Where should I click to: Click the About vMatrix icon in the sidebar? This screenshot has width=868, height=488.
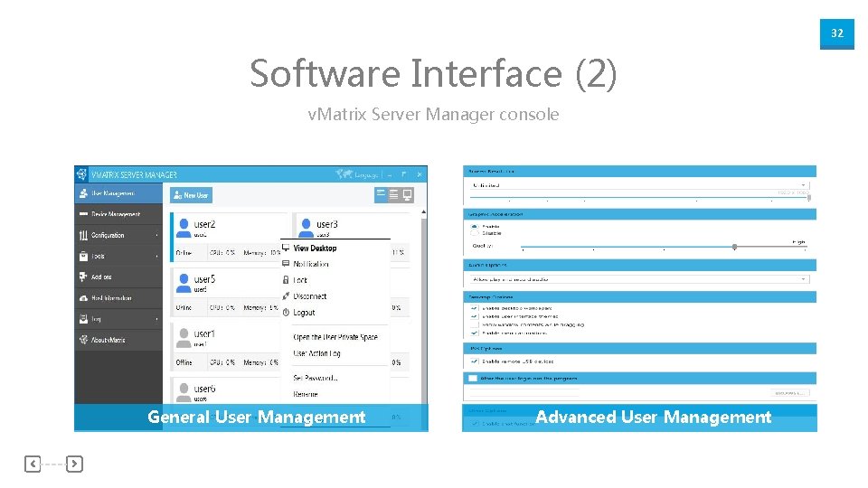[83, 340]
